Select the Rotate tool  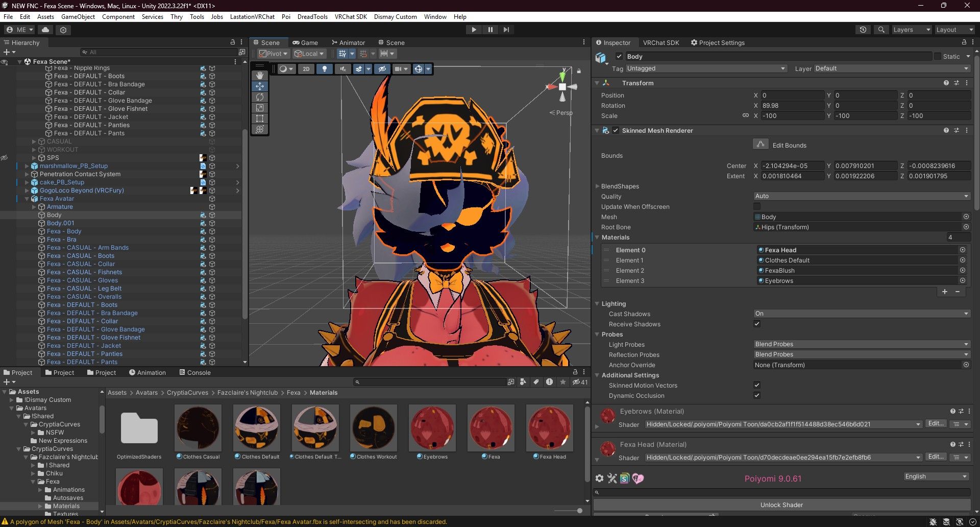click(260, 97)
